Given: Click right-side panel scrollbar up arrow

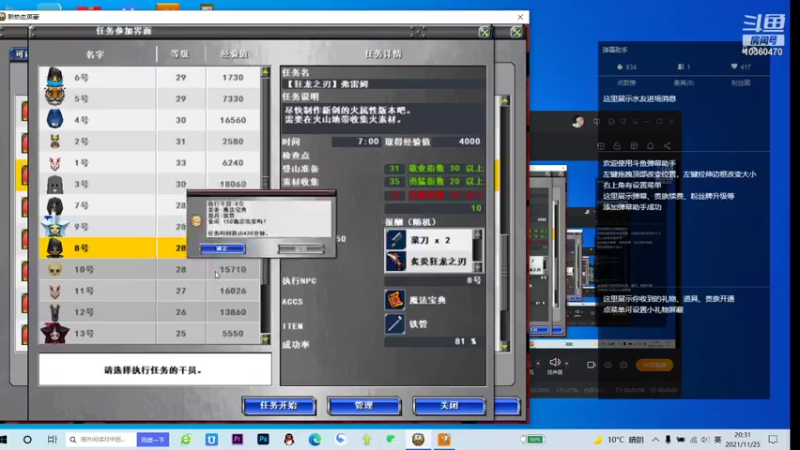Looking at the screenshot, I should coord(505,101).
